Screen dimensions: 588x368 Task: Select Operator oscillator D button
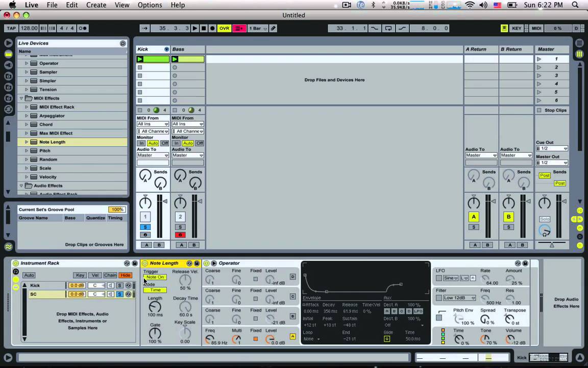tap(292, 277)
